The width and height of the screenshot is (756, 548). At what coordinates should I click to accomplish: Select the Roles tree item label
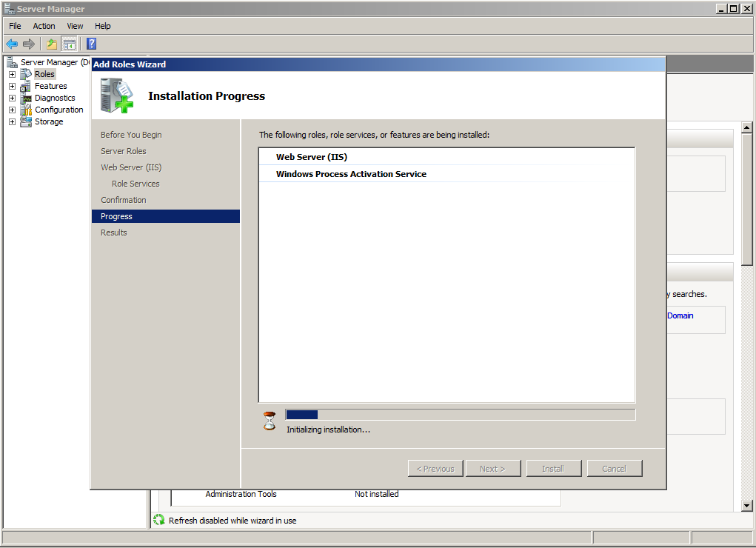[x=44, y=74]
